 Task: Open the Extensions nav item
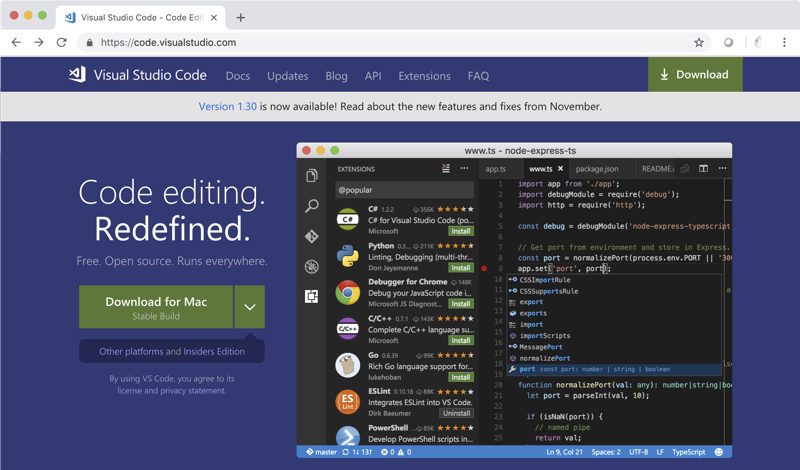coord(424,76)
